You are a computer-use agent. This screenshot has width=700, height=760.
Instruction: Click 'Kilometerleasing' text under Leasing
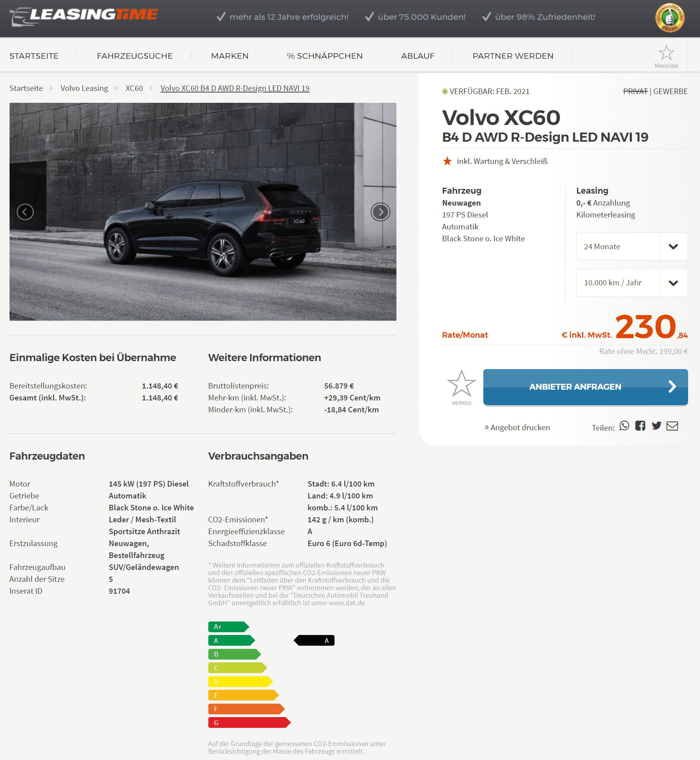coord(606,215)
